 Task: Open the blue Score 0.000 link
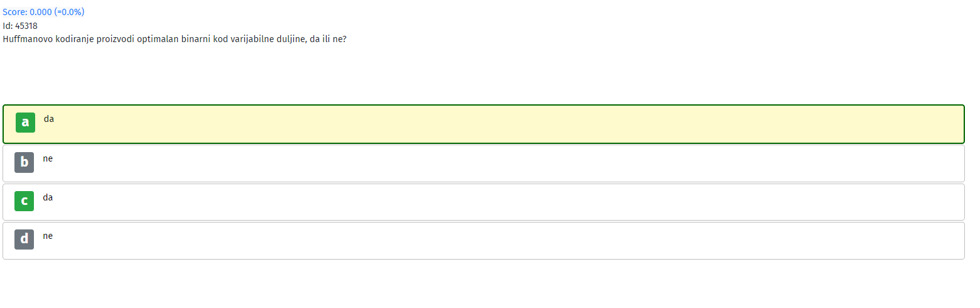(43, 12)
